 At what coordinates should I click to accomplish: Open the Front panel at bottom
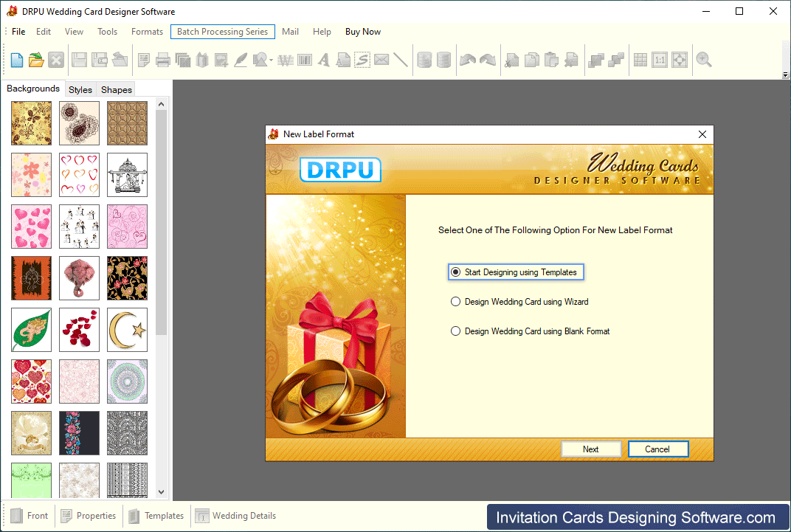30,516
